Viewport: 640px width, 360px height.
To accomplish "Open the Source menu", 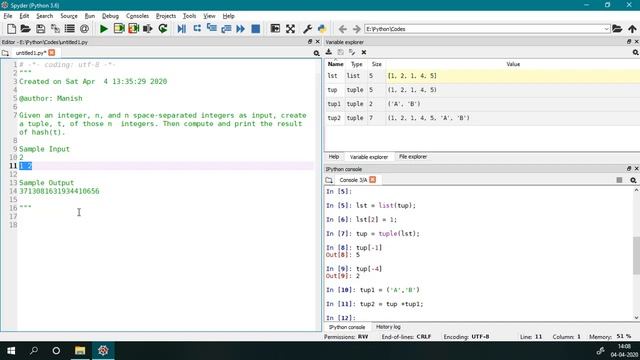I will pyautogui.click(x=69, y=16).
